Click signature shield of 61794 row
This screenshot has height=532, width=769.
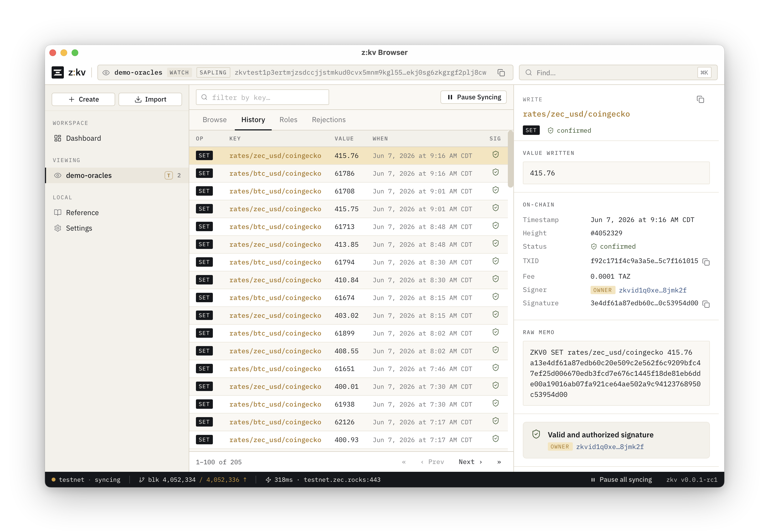pyautogui.click(x=496, y=261)
